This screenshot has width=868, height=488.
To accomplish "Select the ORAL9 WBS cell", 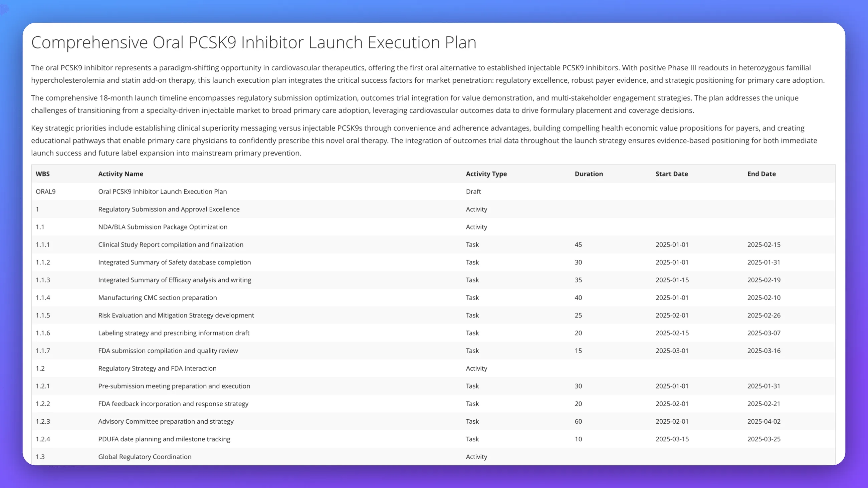I will click(45, 191).
